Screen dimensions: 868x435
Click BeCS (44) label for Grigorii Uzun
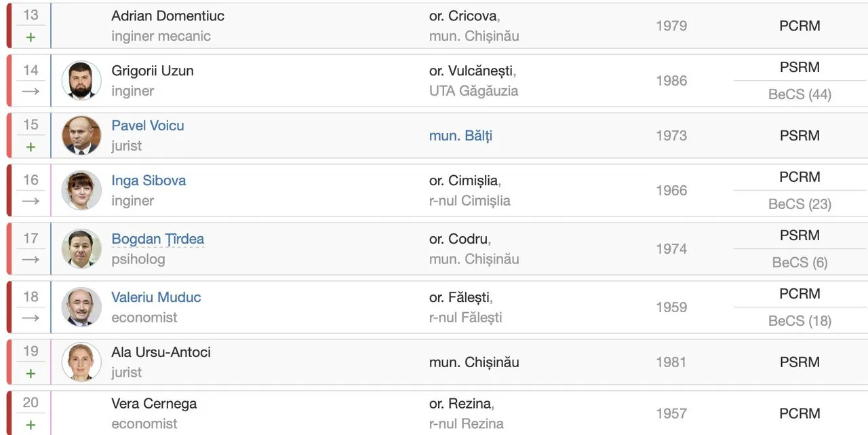(800, 94)
